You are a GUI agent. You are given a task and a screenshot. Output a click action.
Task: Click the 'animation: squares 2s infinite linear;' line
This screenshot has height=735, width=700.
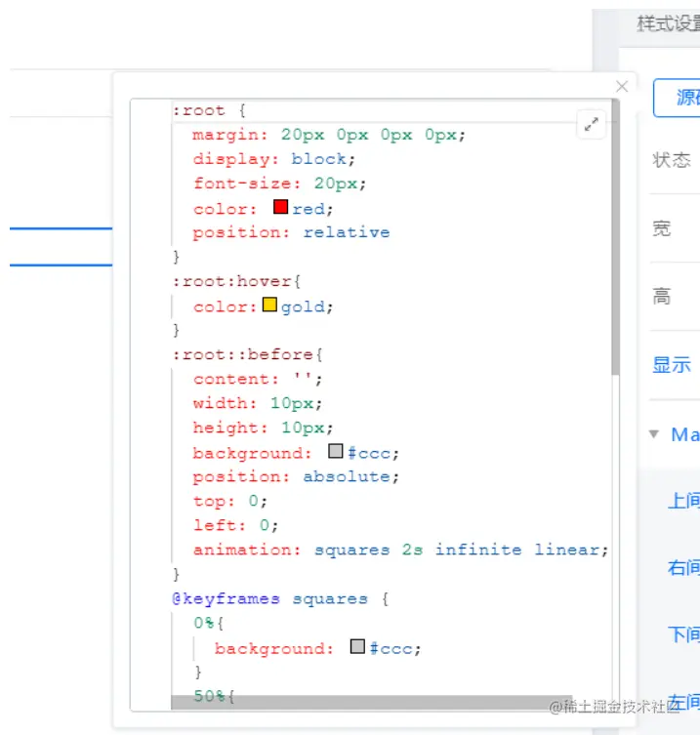(401, 550)
